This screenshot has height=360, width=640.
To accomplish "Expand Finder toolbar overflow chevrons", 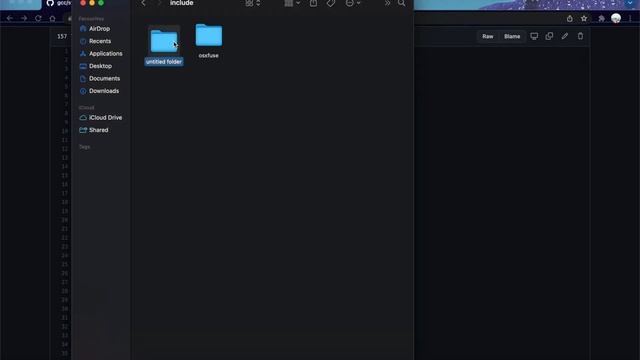I will [x=387, y=3].
